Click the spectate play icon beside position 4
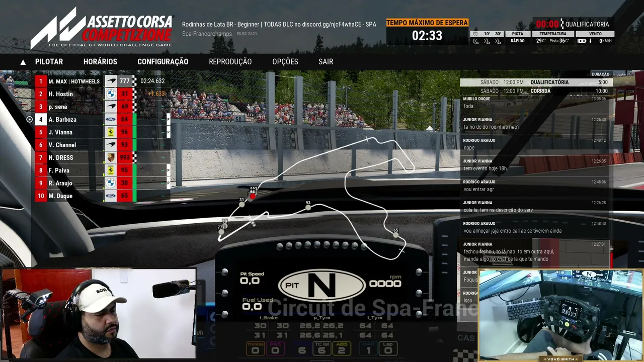The height and width of the screenshot is (362, 644). coord(29,120)
